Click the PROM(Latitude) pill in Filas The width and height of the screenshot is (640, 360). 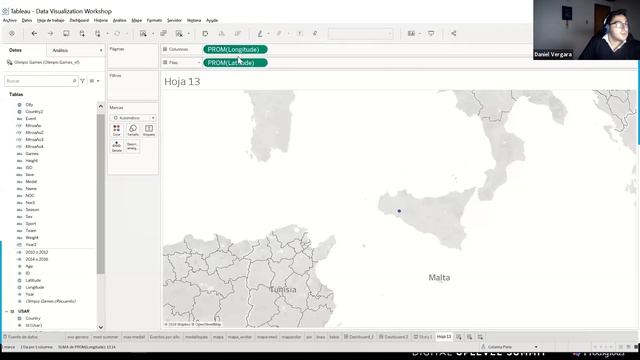[235, 62]
